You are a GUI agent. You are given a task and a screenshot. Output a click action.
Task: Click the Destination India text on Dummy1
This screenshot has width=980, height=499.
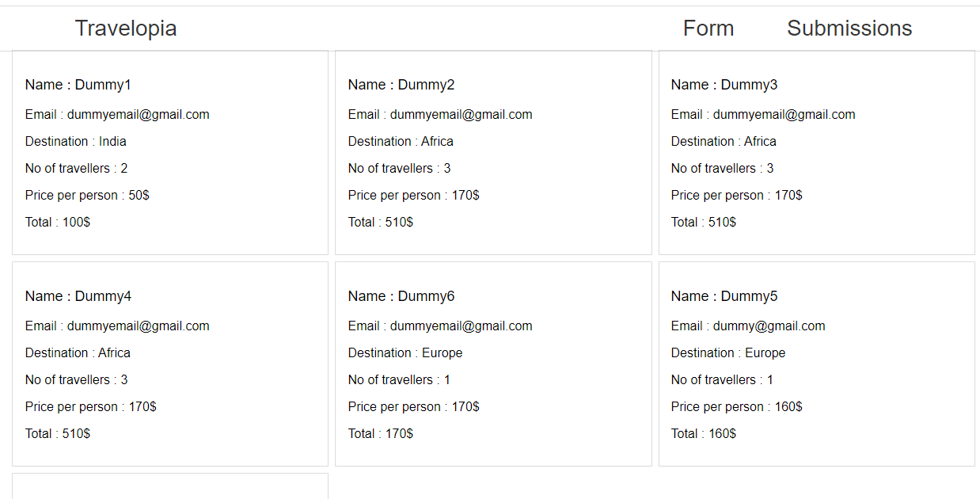click(75, 141)
